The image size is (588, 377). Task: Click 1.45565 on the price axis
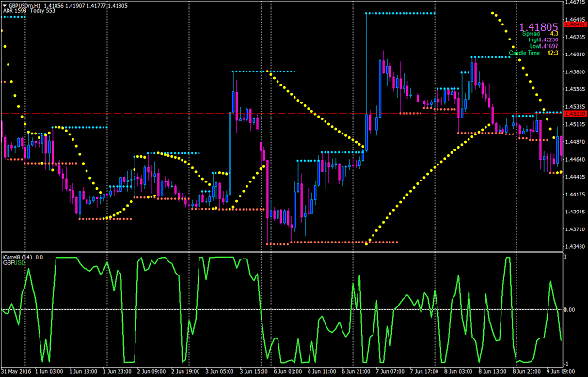576,89
